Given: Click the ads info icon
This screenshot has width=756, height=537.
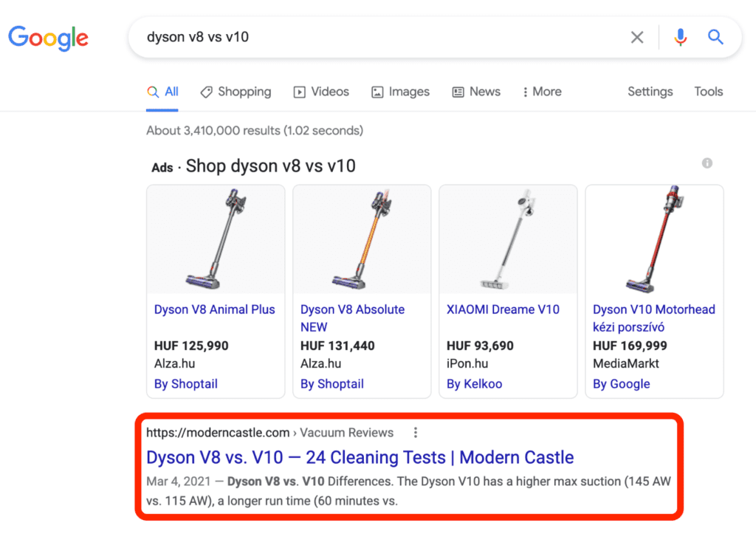Looking at the screenshot, I should click(x=707, y=163).
